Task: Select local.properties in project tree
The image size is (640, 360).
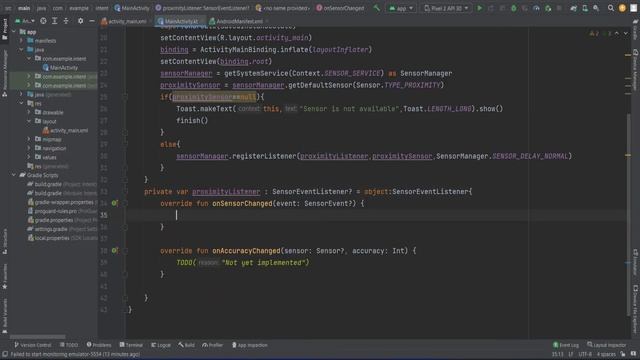Action: click(x=62, y=238)
